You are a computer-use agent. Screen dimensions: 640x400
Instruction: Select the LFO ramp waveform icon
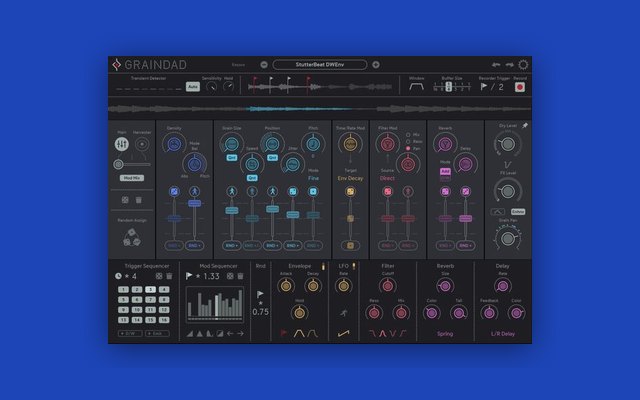[344, 333]
